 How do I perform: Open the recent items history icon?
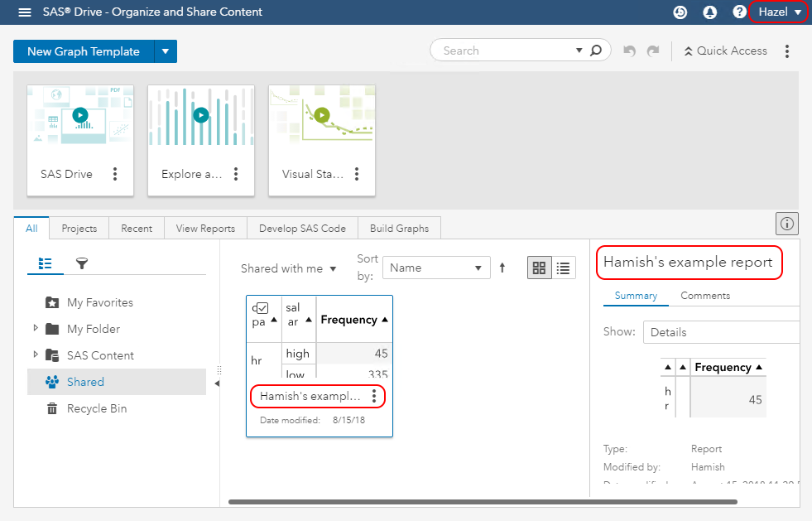click(x=680, y=12)
